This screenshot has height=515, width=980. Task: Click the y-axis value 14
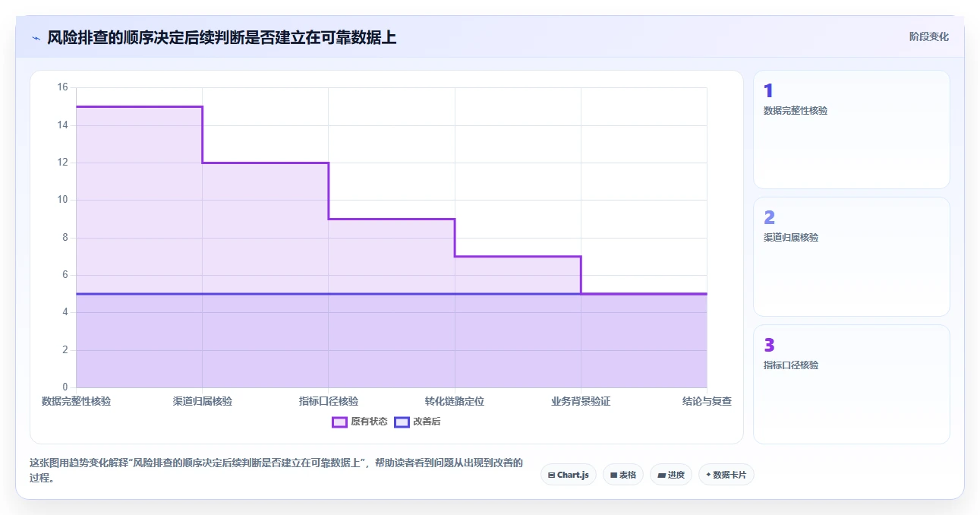pyautogui.click(x=63, y=125)
